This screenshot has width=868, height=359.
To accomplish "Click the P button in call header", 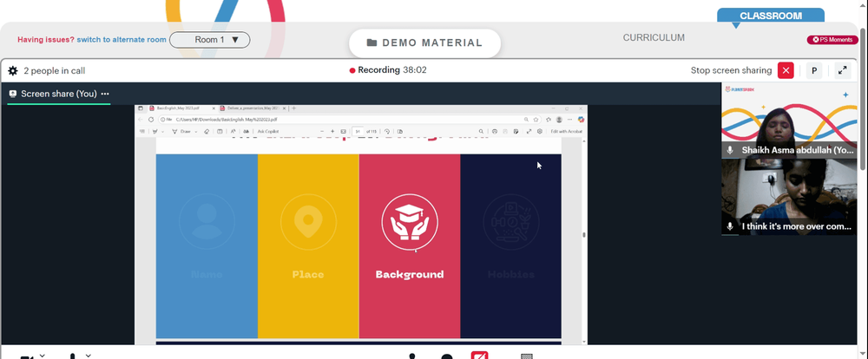I will (814, 70).
